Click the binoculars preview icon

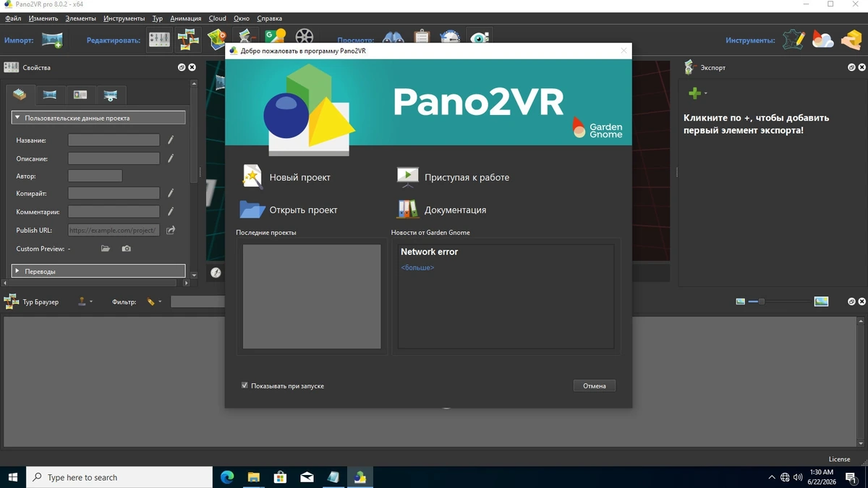coord(393,39)
